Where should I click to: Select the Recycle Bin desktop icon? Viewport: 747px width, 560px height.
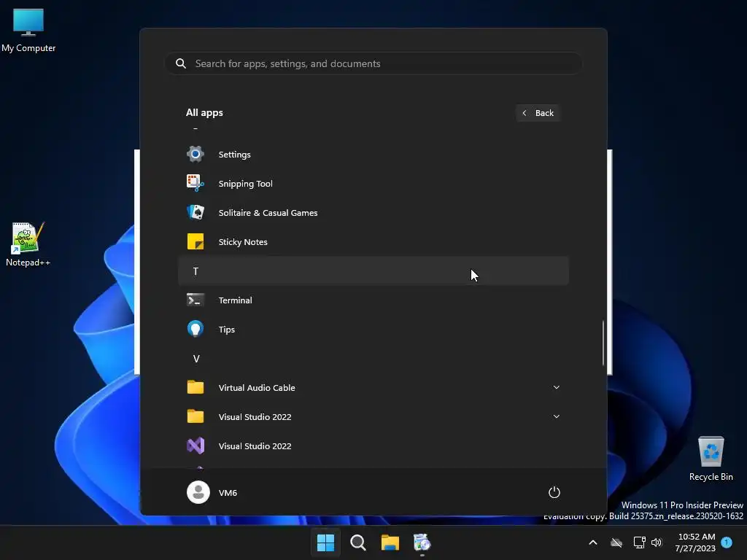point(711,459)
